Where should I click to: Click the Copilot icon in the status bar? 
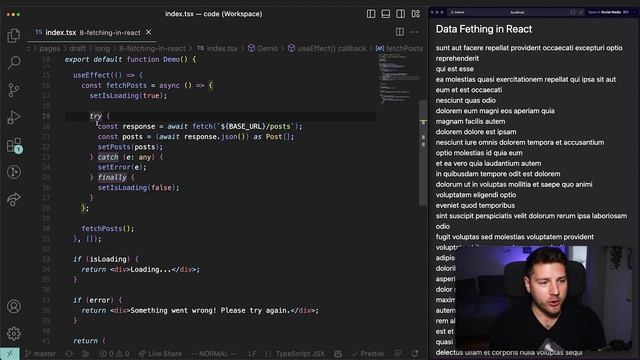[x=338, y=353]
